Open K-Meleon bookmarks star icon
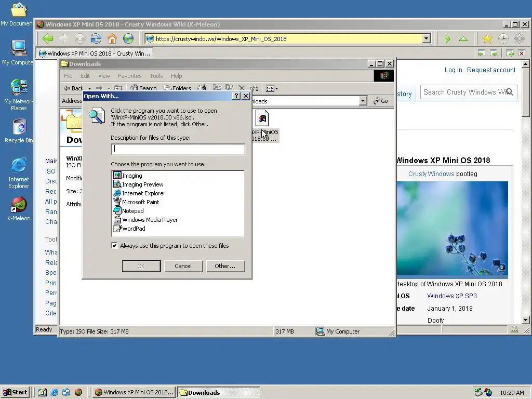Viewport: 532px width, 399px height. pos(487,38)
